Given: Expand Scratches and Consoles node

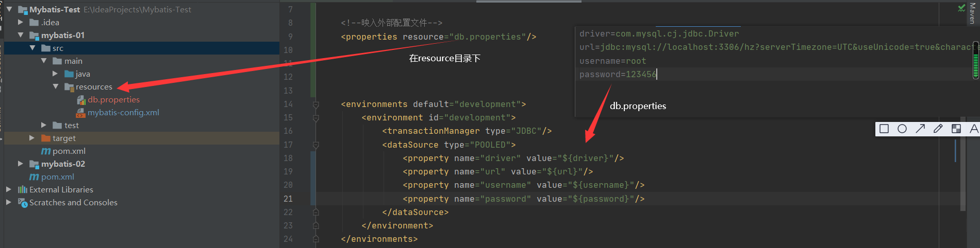Looking at the screenshot, I should click(9, 202).
